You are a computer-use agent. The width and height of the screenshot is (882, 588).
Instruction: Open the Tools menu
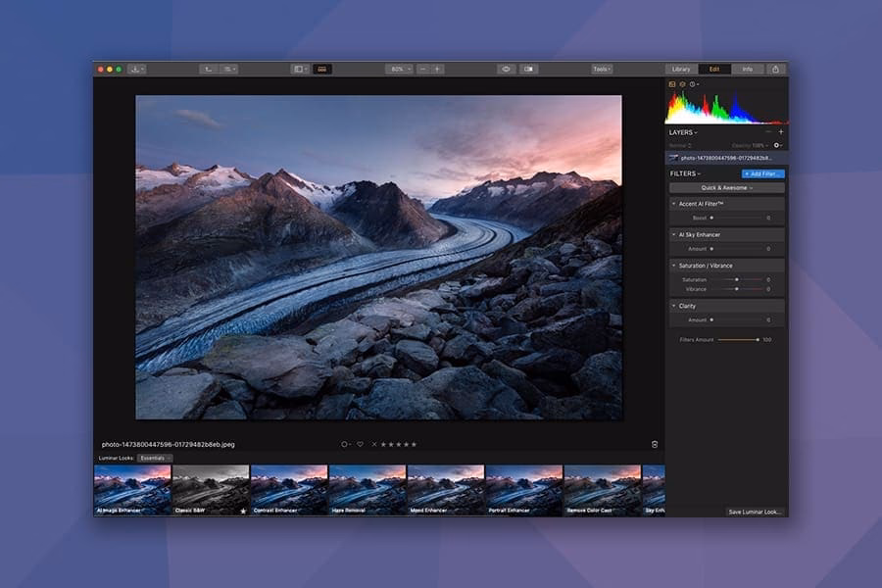click(x=603, y=70)
